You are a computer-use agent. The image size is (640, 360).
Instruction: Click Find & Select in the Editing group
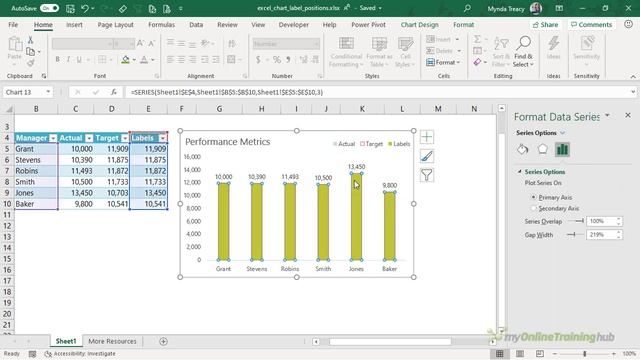523,52
